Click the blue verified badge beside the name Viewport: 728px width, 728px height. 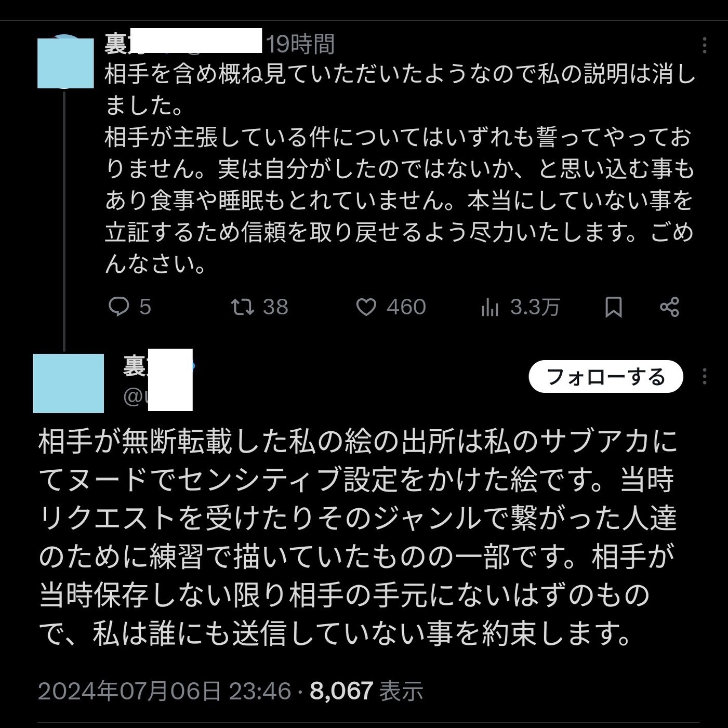pos(191,365)
